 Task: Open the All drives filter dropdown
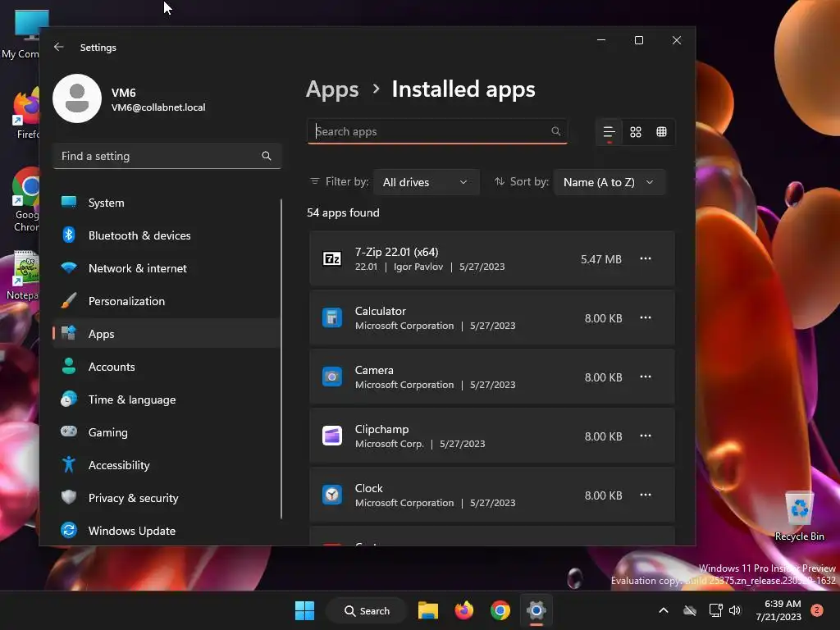(426, 182)
